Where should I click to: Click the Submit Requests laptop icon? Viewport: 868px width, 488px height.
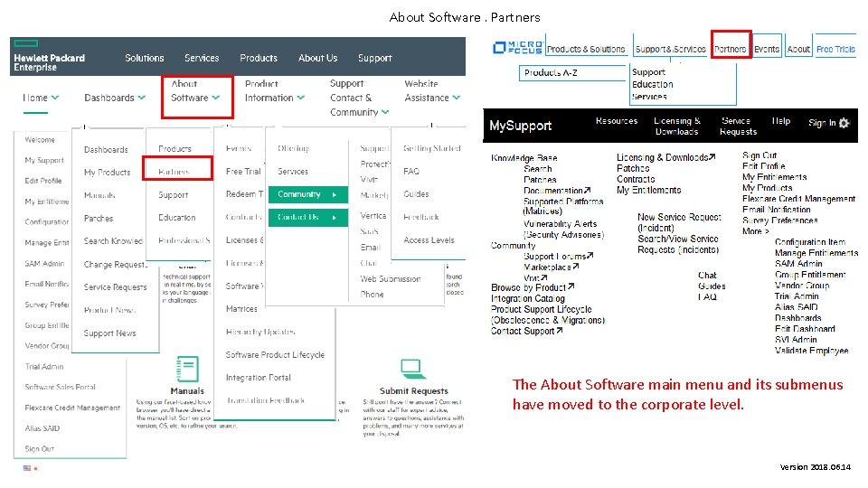click(x=411, y=369)
